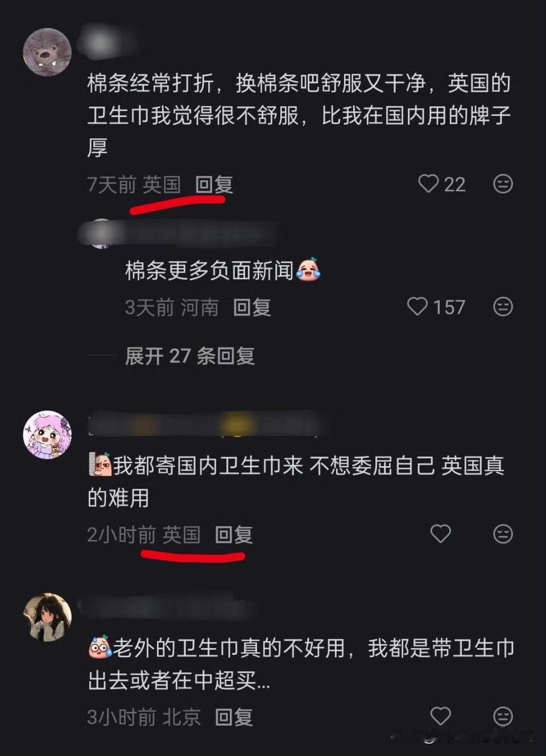
Task: Click the dislike face on 北京 comment
Action: pos(503,716)
